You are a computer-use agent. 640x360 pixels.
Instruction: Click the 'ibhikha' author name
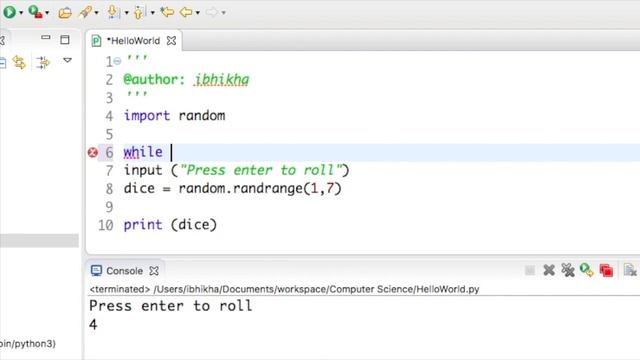222,79
